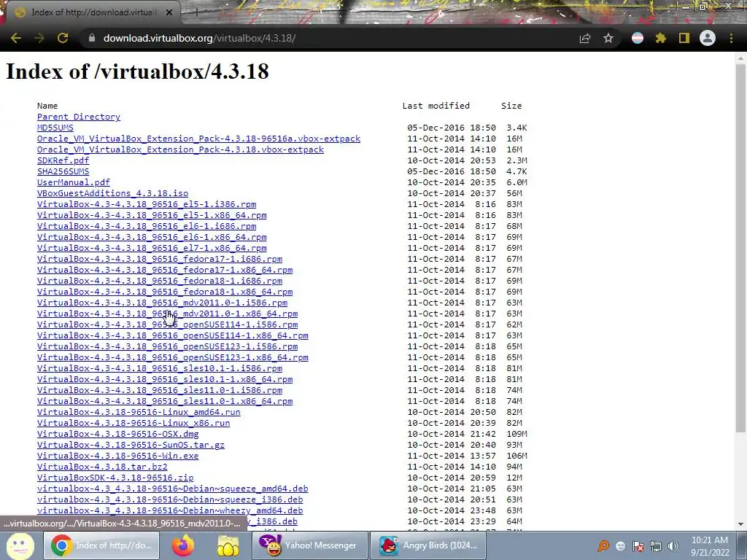Download the sles10.1-1.i586.rpm package

pos(160,368)
